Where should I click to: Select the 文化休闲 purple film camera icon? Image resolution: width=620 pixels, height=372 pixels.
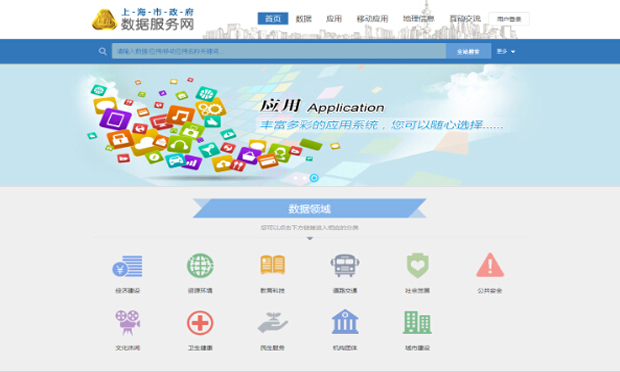click(127, 322)
